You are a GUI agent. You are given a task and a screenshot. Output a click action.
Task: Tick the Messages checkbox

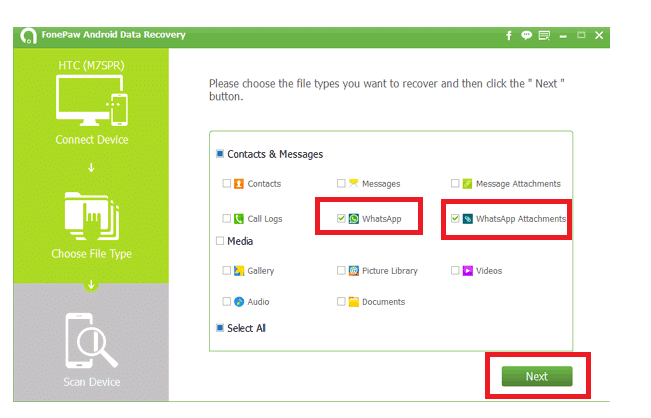(x=341, y=183)
